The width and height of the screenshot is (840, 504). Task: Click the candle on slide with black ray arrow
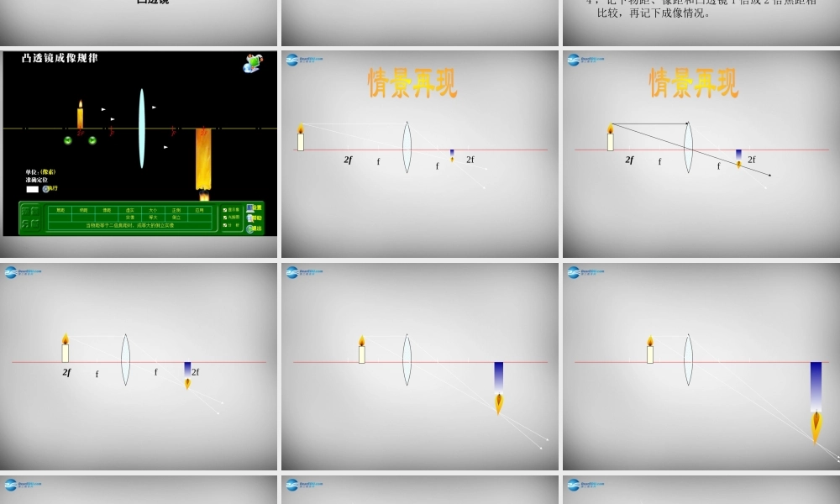pos(610,137)
